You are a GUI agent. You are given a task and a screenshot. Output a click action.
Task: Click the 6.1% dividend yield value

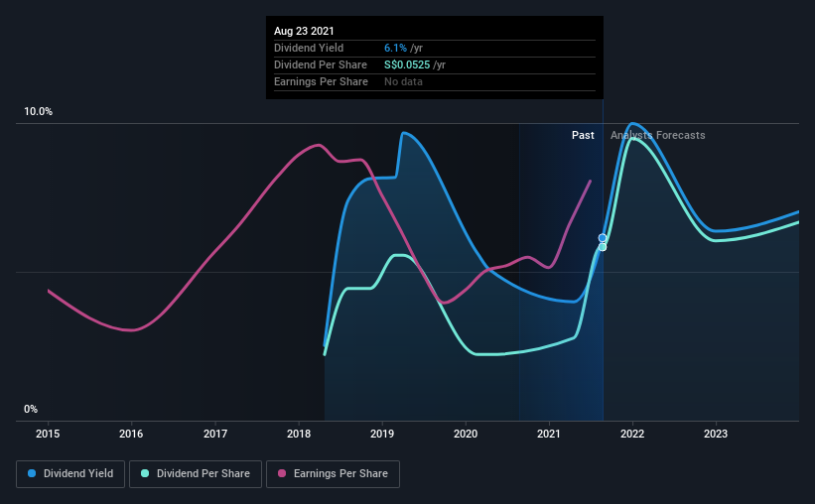395,49
